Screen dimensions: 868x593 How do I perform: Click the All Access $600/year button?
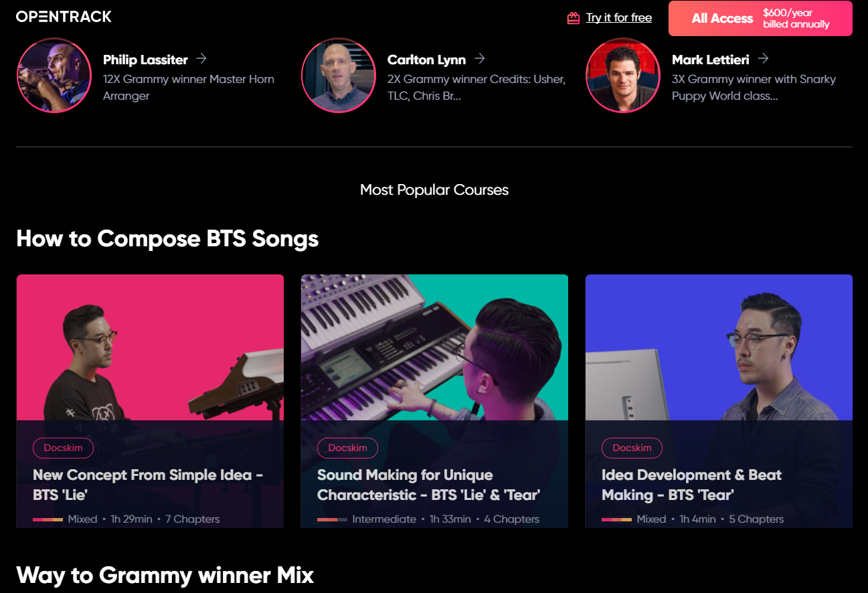point(760,19)
